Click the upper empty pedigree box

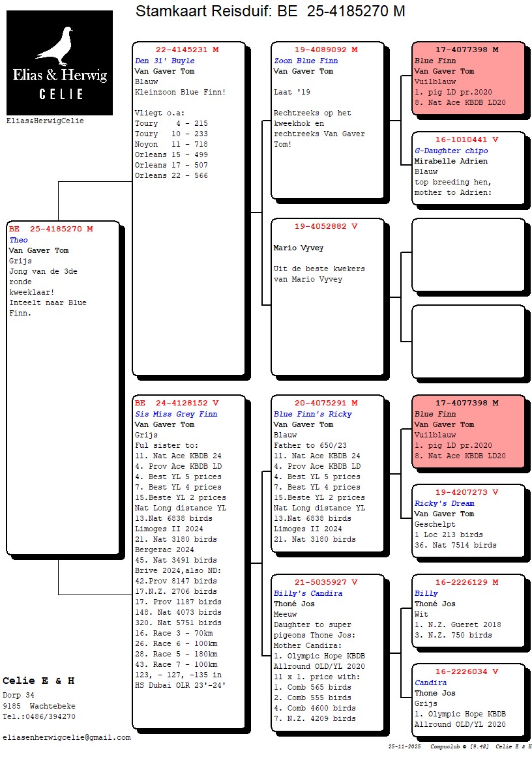point(468,254)
